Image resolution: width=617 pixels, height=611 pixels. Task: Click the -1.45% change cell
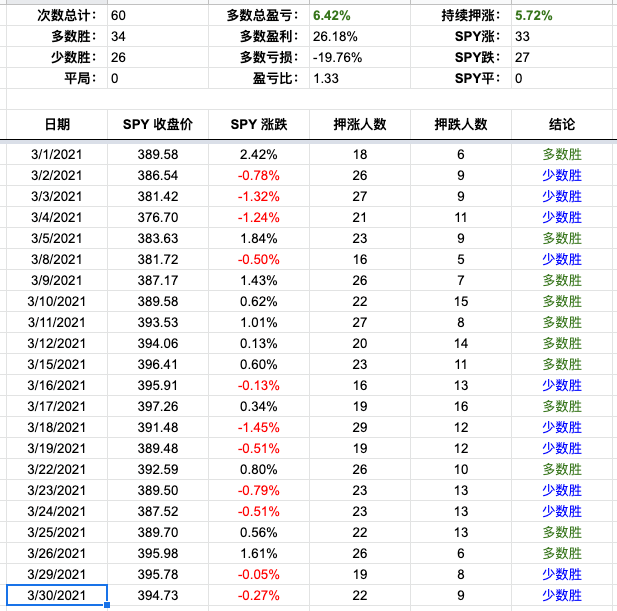coord(259,427)
